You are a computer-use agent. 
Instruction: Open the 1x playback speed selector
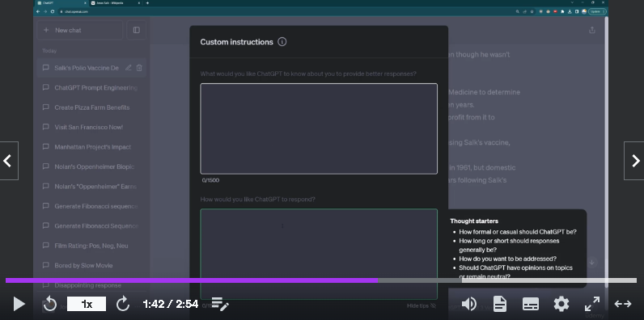tap(87, 304)
